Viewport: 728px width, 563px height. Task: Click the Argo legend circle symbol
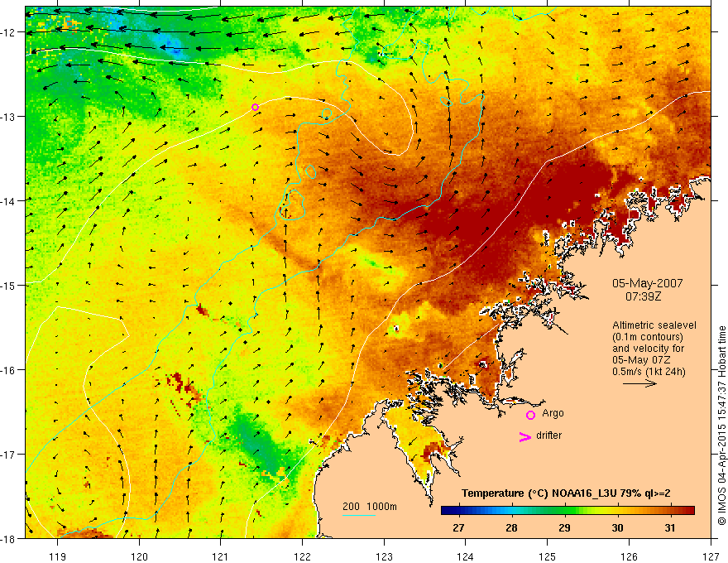click(530, 415)
